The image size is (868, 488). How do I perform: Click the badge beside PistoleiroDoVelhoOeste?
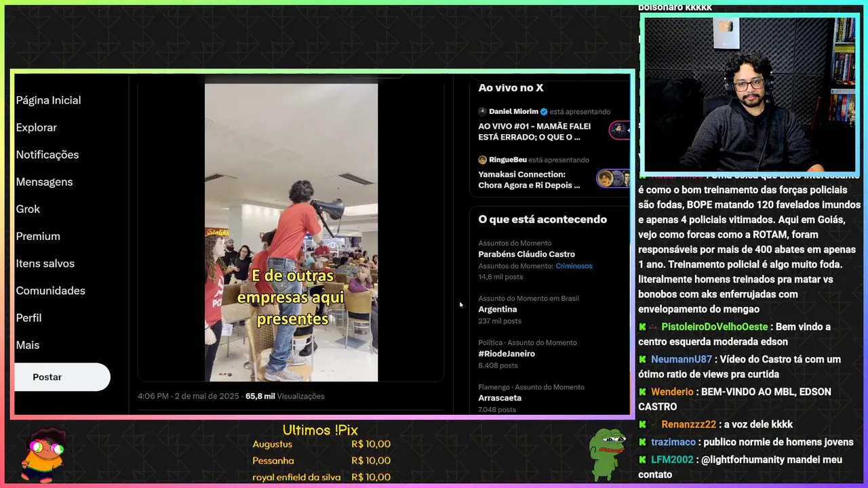click(x=654, y=327)
